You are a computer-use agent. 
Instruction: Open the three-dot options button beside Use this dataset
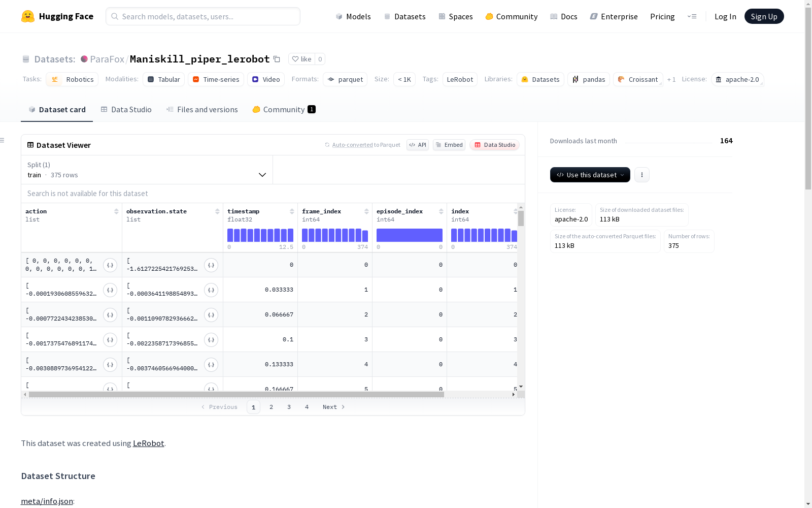[x=642, y=175]
